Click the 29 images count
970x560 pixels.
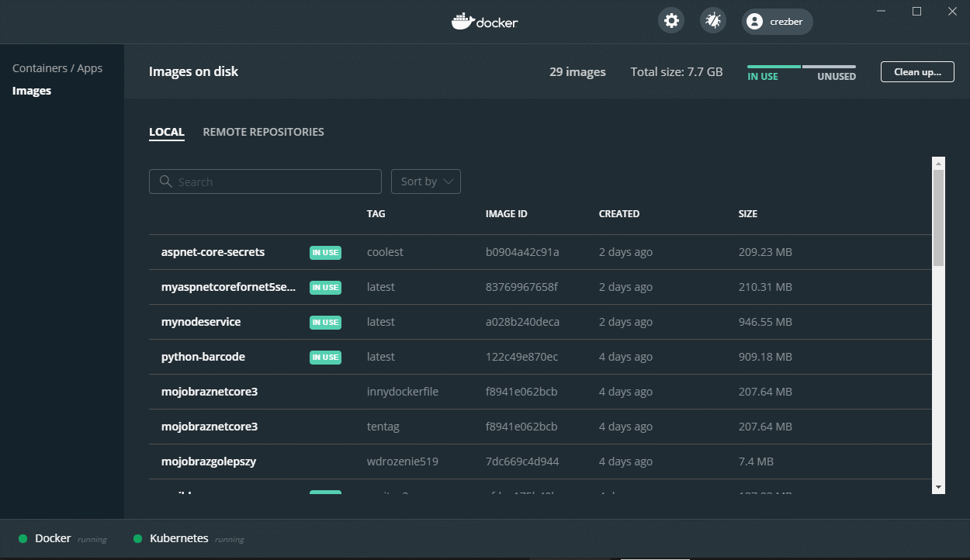coord(577,72)
